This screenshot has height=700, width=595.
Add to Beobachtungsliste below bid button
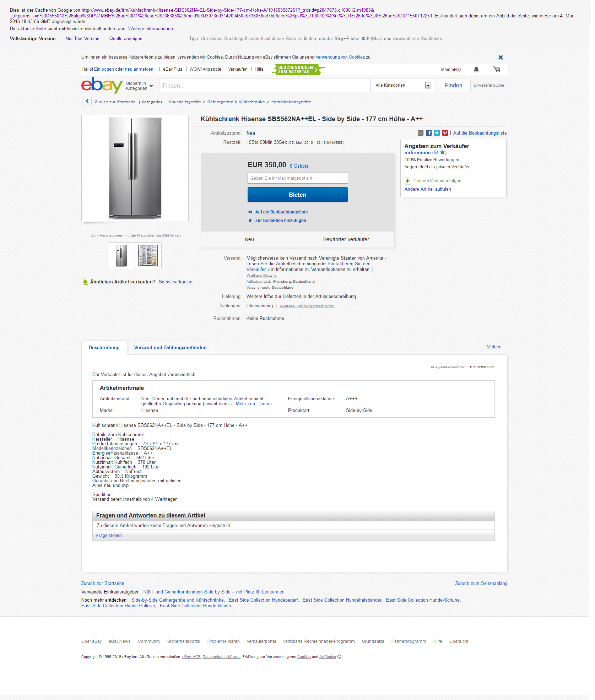click(281, 212)
